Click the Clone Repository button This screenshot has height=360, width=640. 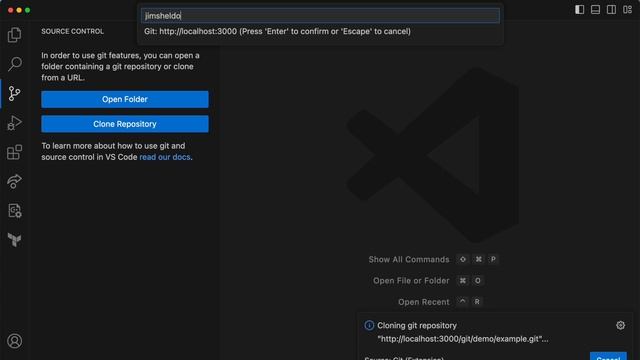(125, 124)
